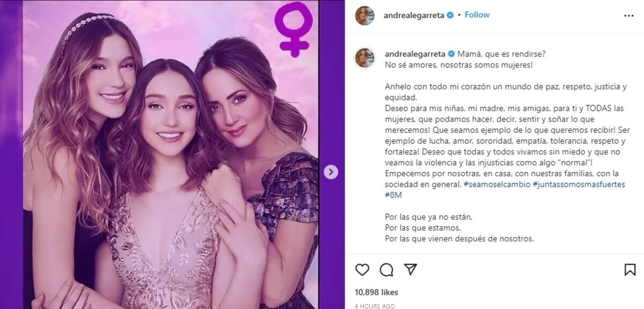Open the #juntassomosmasfuertes hashtag
The height and width of the screenshot is (309, 644).
[x=580, y=184]
